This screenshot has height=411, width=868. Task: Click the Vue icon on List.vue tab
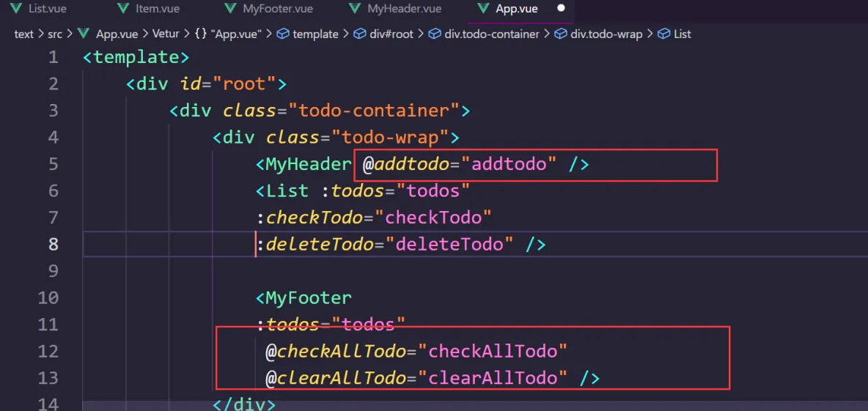pyautogui.click(x=16, y=9)
